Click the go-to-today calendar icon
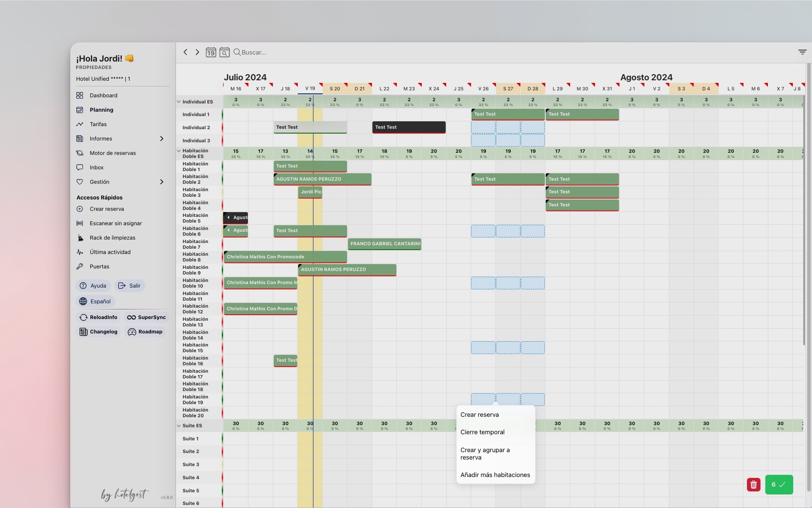This screenshot has height=508, width=812. tap(211, 52)
